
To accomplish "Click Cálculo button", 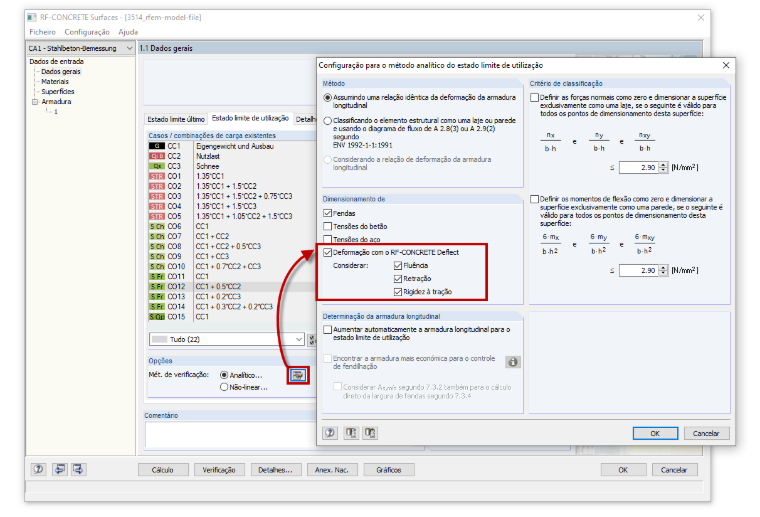I will 163,470.
